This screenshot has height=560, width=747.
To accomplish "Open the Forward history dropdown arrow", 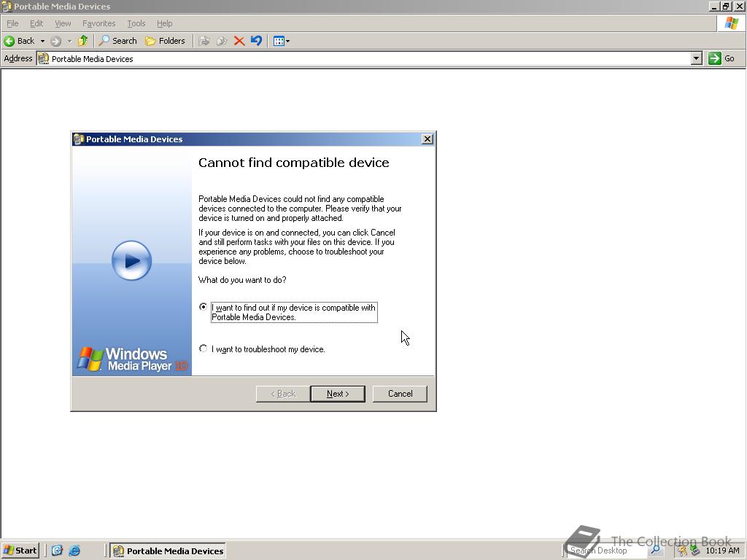I will coord(69,41).
